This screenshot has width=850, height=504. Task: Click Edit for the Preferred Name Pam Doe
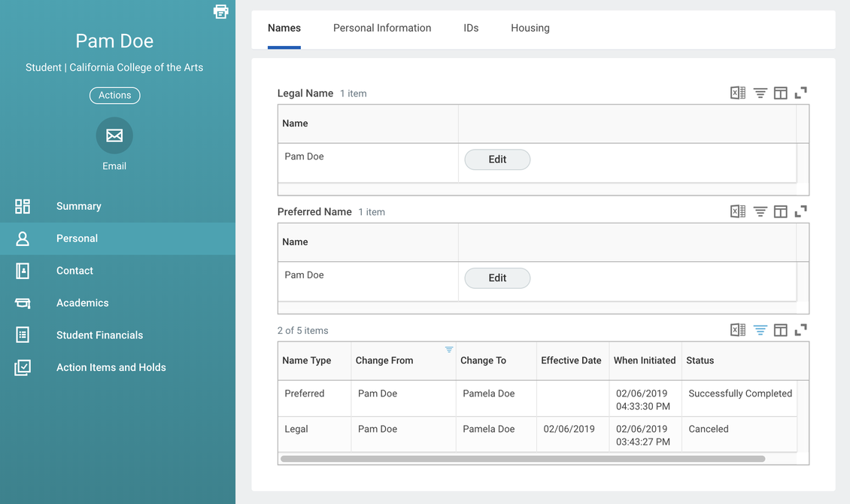[x=497, y=278]
